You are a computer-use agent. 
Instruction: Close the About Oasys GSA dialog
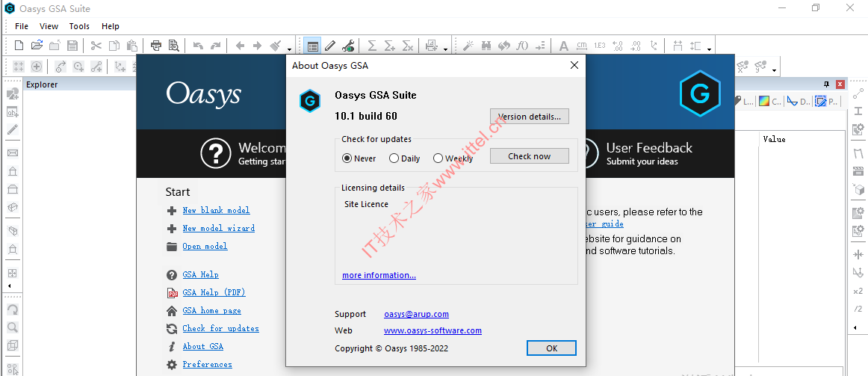(574, 65)
